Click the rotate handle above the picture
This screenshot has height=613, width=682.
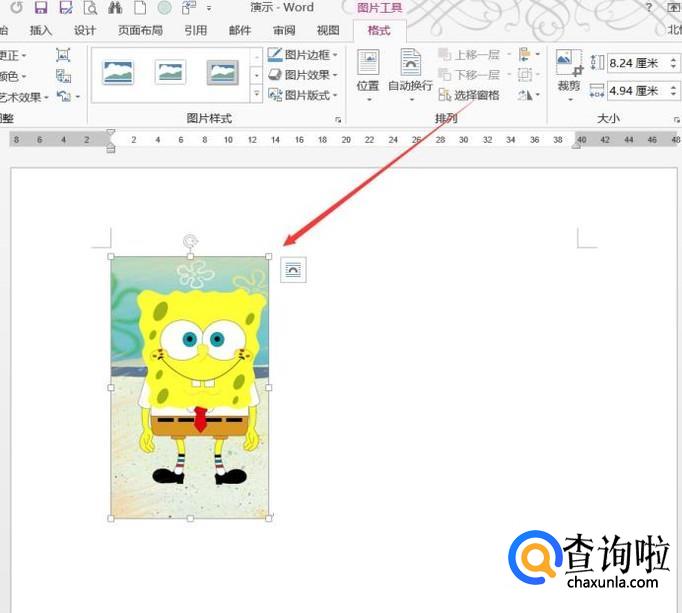tap(190, 240)
